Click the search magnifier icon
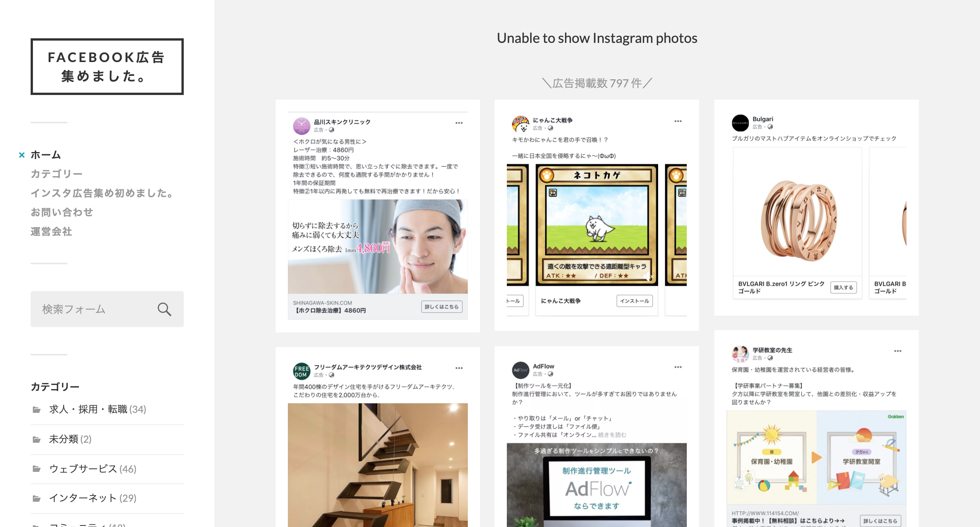Screen dimensions: 980x527 point(164,309)
